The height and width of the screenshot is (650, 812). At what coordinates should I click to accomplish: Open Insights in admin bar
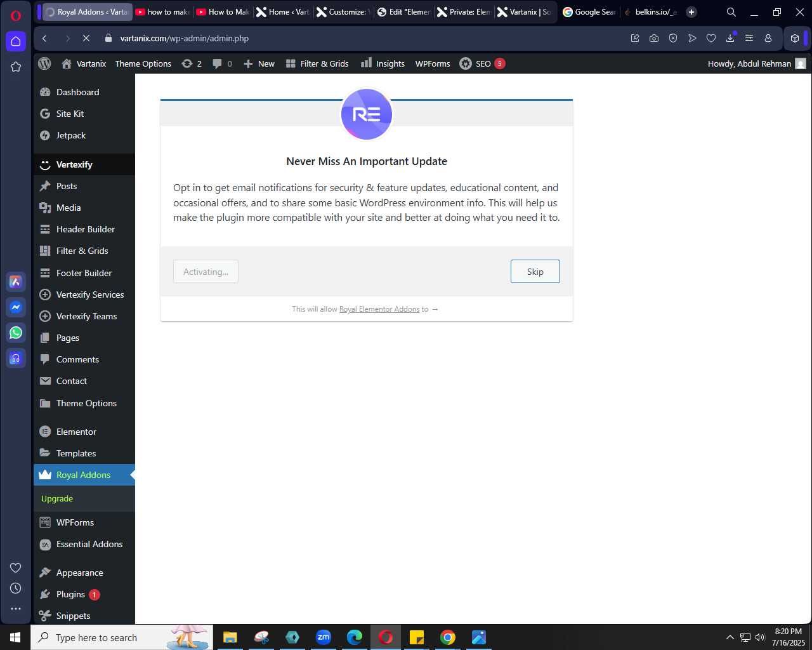[x=383, y=63]
